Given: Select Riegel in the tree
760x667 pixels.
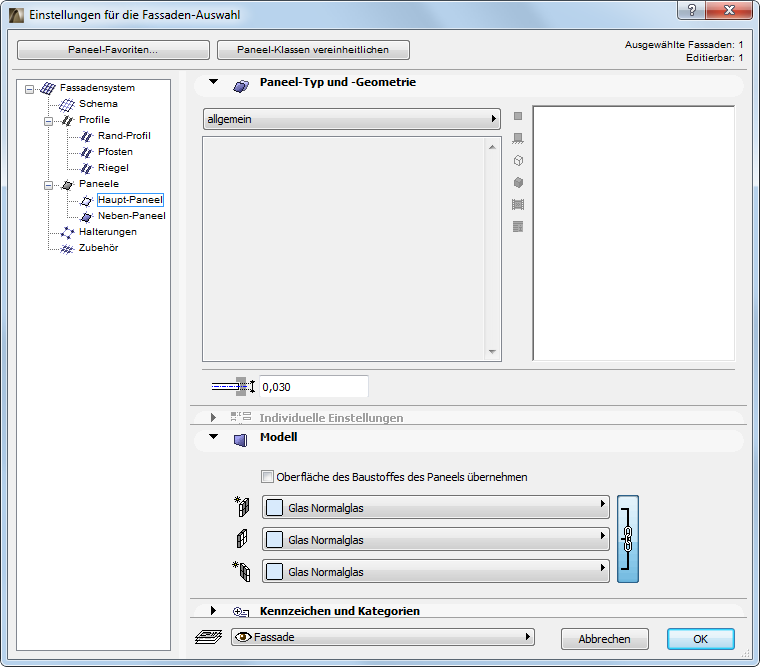Looking at the screenshot, I should click(x=113, y=168).
